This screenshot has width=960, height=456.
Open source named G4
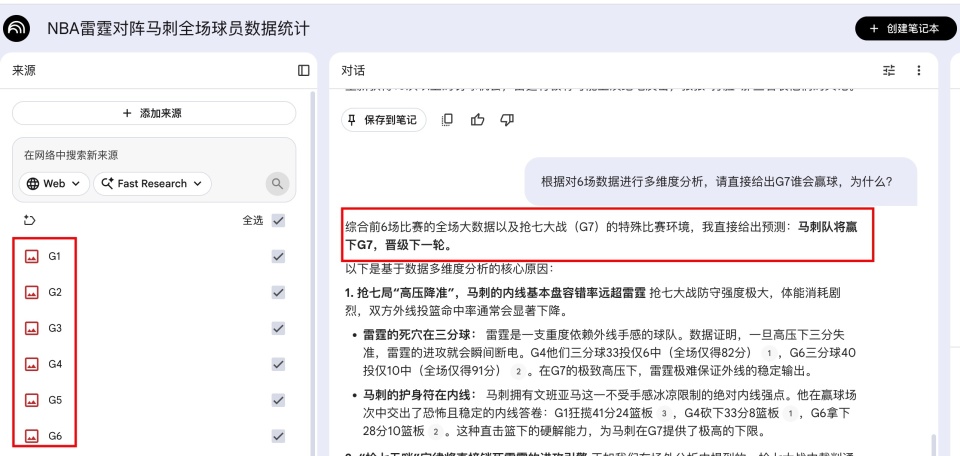point(55,364)
